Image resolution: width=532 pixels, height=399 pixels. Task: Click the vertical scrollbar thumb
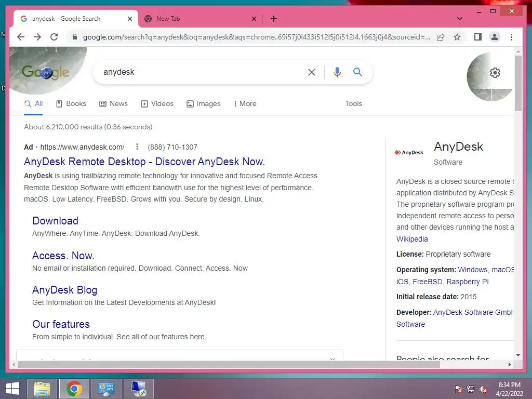pos(518,83)
